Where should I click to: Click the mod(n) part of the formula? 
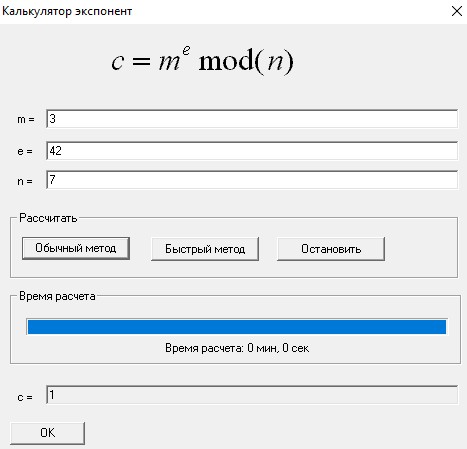(x=246, y=61)
